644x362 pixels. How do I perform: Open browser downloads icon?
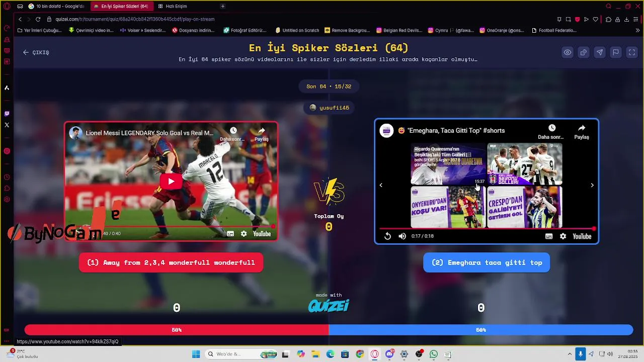pos(627,19)
